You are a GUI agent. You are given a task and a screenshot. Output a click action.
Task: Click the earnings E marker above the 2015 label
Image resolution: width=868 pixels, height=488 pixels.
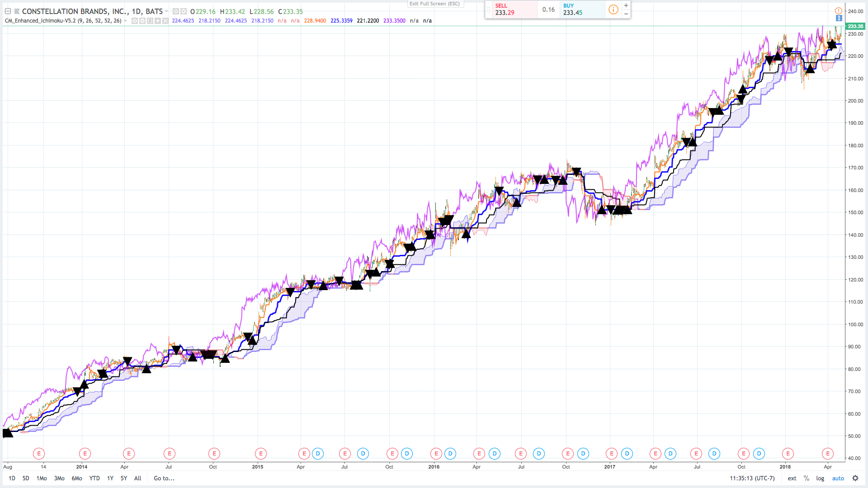tap(261, 453)
